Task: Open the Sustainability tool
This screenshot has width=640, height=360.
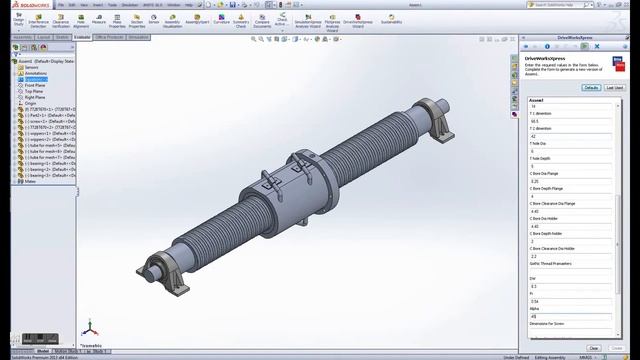Action: tap(391, 19)
